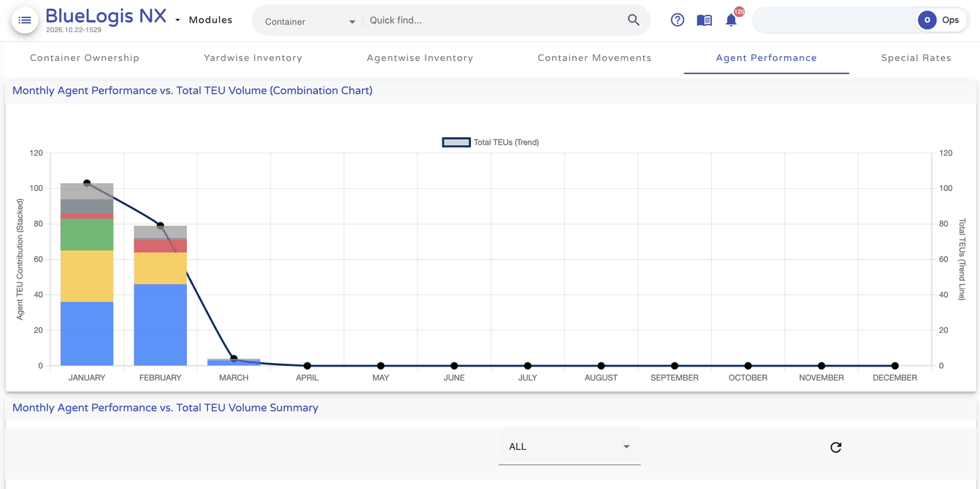The width and height of the screenshot is (980, 489).
Task: Click the TEU Volume Summary heading
Action: click(x=165, y=408)
